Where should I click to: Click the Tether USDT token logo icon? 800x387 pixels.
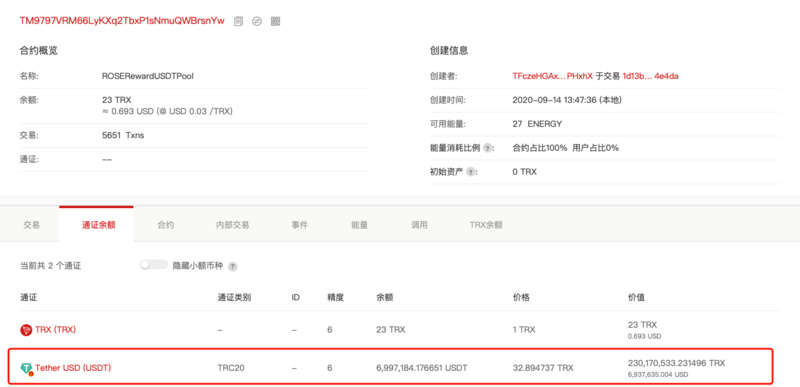pyautogui.click(x=26, y=368)
